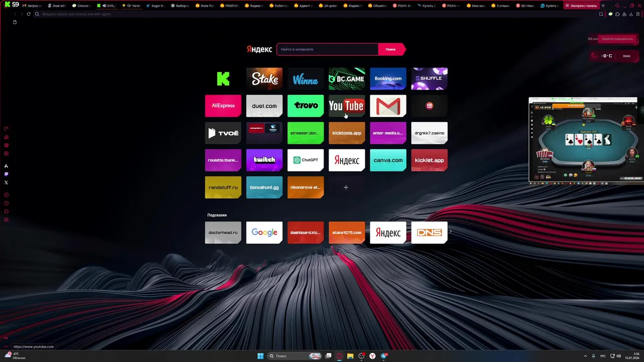
Task: Open the Windows Start menu
Action: coord(260,356)
